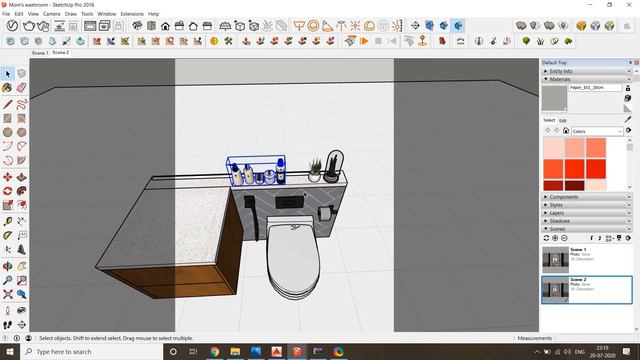Click the Add Scene plus icon
The image size is (640, 360).
point(555,238)
